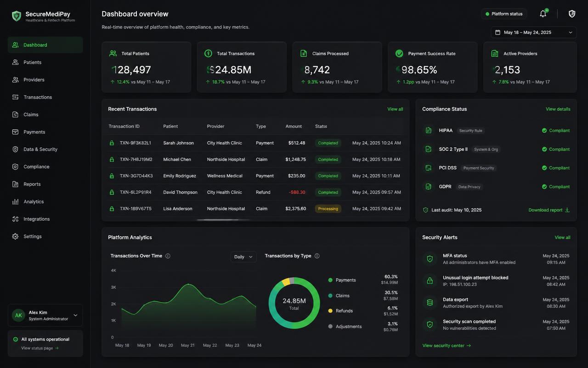Screen dimensions: 588x368
Task: Click the info icon beside Transactions by Type
Action: point(317,256)
